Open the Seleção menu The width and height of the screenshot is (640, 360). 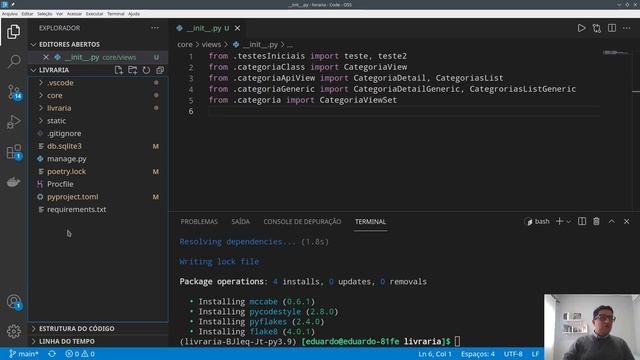tap(44, 14)
